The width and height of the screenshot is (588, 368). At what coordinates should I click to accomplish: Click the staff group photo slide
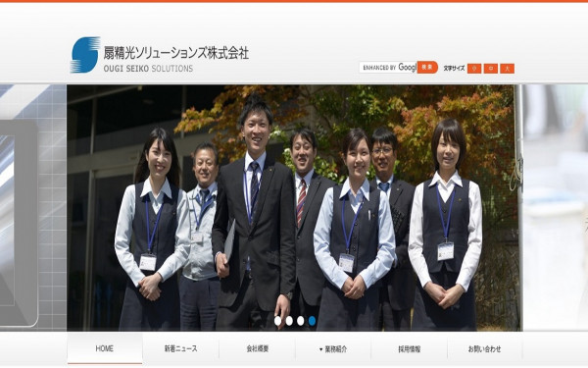[294, 208]
